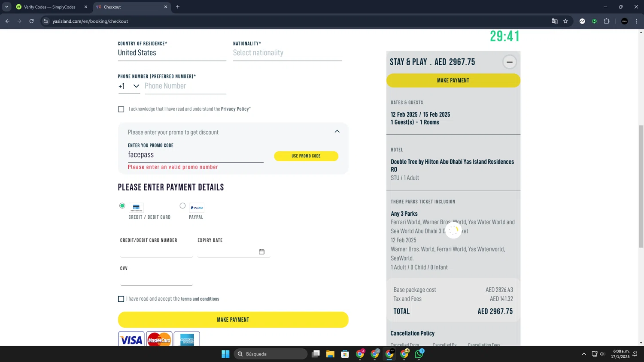The height and width of the screenshot is (362, 644).
Task: Click the credit card payment icon
Action: click(136, 208)
